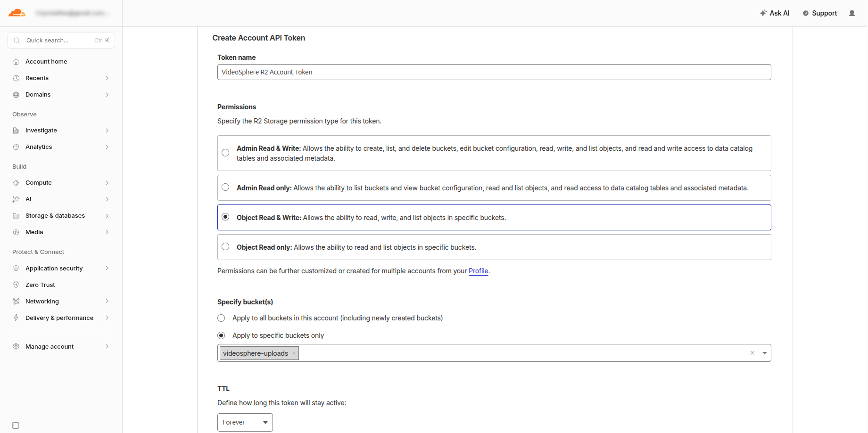Screen dimensions: 868x433
Task: Click the Domains globe icon
Action: pyautogui.click(x=16, y=95)
